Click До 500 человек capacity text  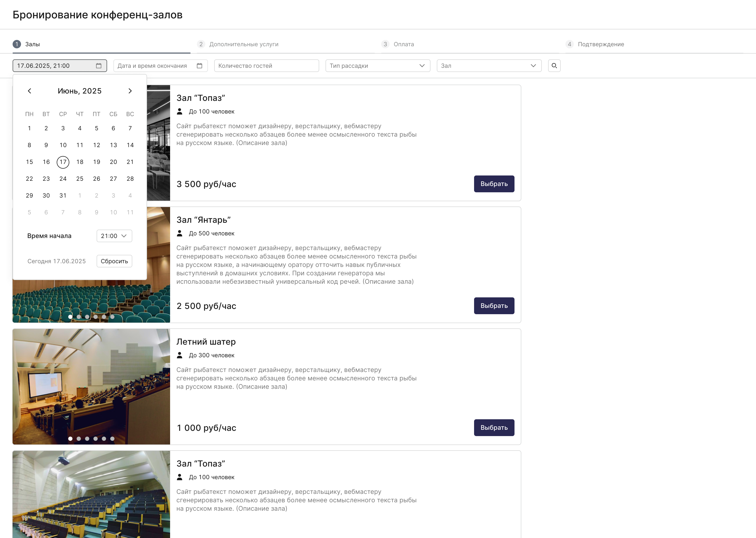[x=212, y=233]
